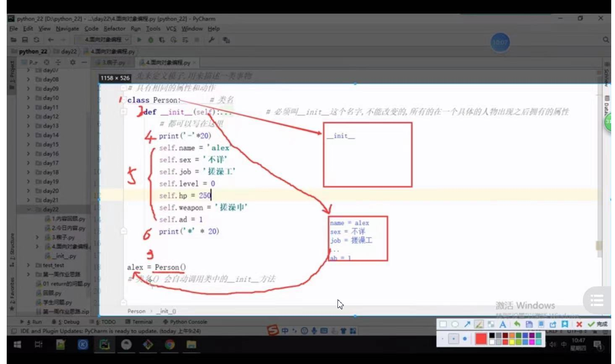Open the 4: Run tool window
615x364 pixels.
(31, 322)
